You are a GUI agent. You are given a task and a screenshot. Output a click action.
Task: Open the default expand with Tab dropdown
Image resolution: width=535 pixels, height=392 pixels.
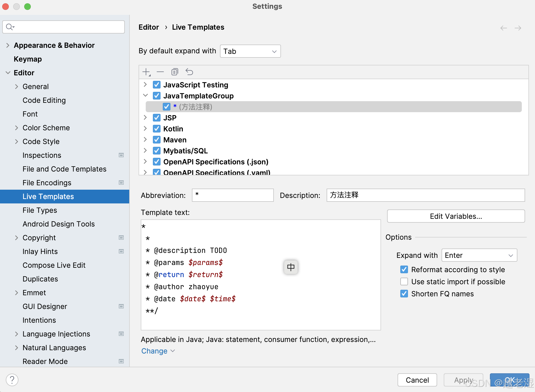(x=250, y=51)
